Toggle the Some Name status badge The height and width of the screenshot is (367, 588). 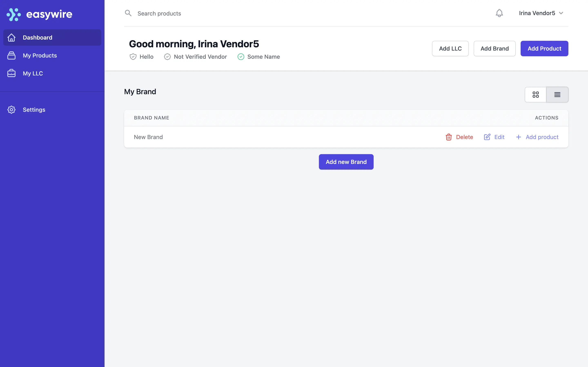pyautogui.click(x=259, y=57)
